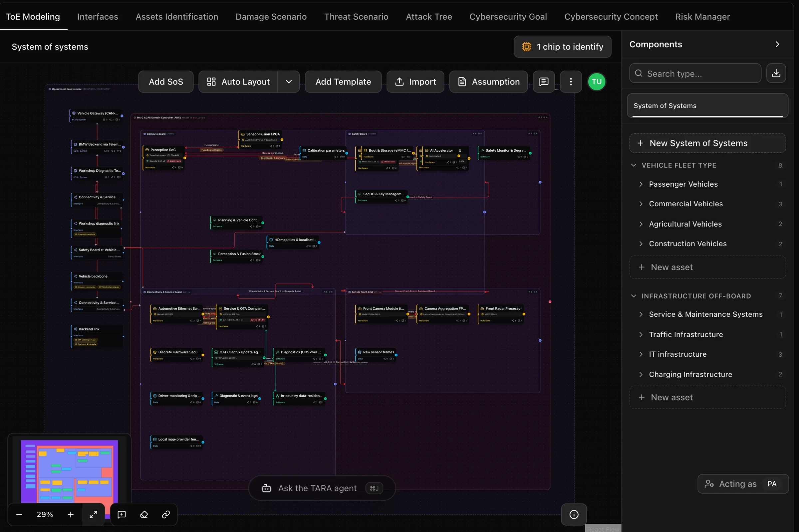Image resolution: width=799 pixels, height=532 pixels.
Task: Open the Attack Tree tab
Action: [429, 17]
